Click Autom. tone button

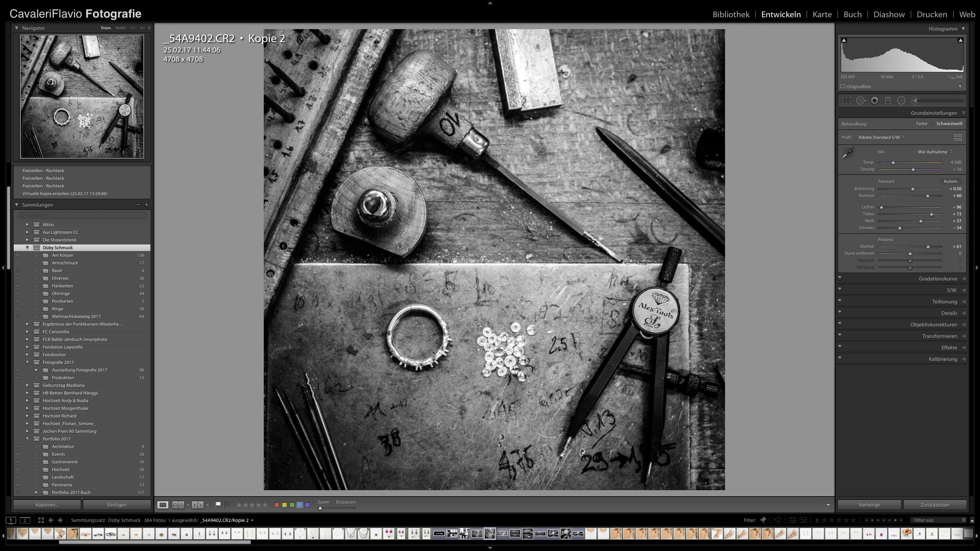[x=951, y=181]
